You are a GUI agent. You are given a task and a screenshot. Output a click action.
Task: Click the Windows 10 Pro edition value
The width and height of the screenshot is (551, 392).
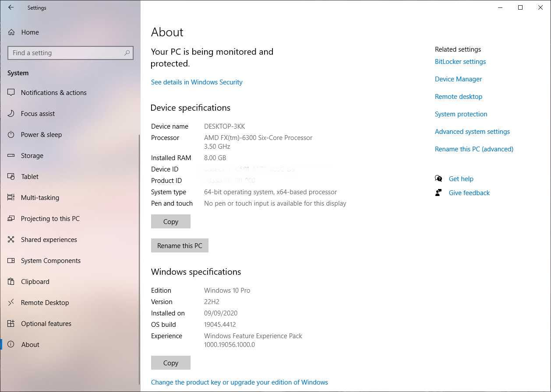tap(227, 290)
